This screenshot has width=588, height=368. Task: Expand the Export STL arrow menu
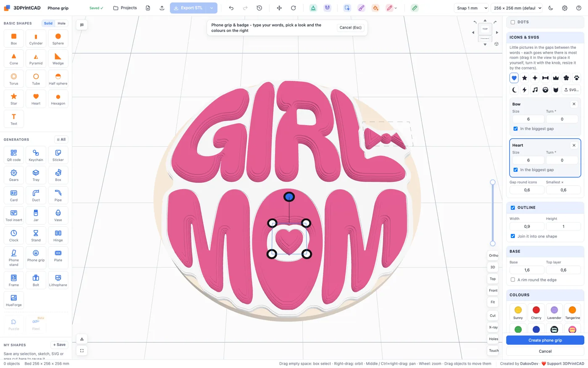tap(212, 8)
